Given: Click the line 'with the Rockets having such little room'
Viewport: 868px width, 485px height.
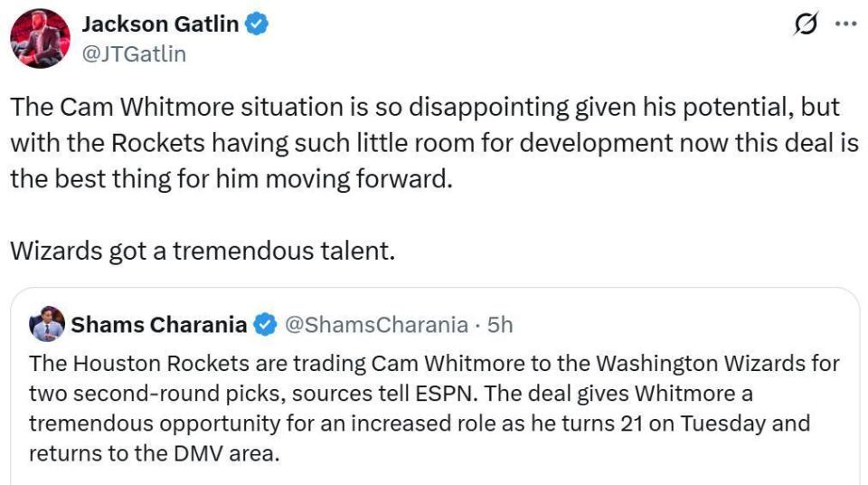Looking at the screenshot, I should [x=435, y=143].
